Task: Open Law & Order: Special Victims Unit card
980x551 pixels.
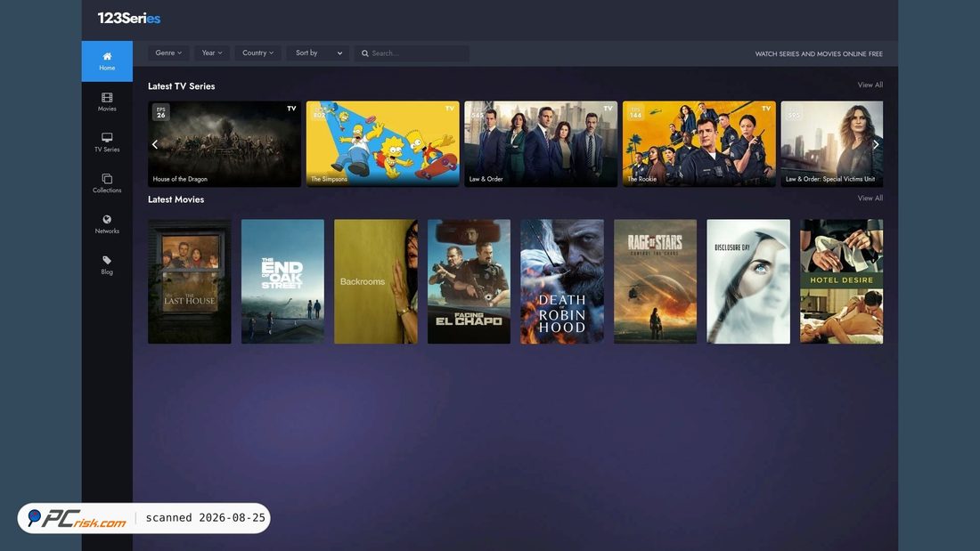Action: 832,144
